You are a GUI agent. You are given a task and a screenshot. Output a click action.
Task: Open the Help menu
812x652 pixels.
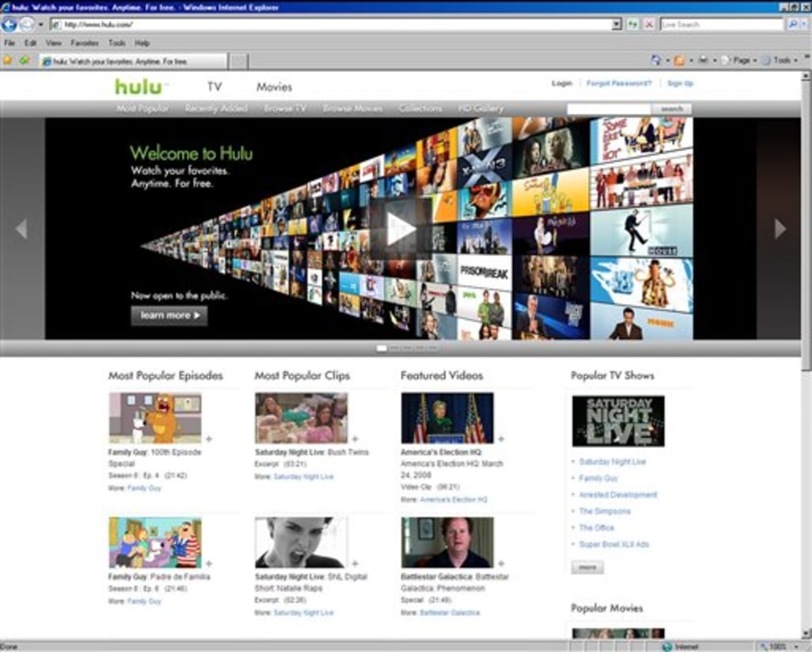(142, 43)
